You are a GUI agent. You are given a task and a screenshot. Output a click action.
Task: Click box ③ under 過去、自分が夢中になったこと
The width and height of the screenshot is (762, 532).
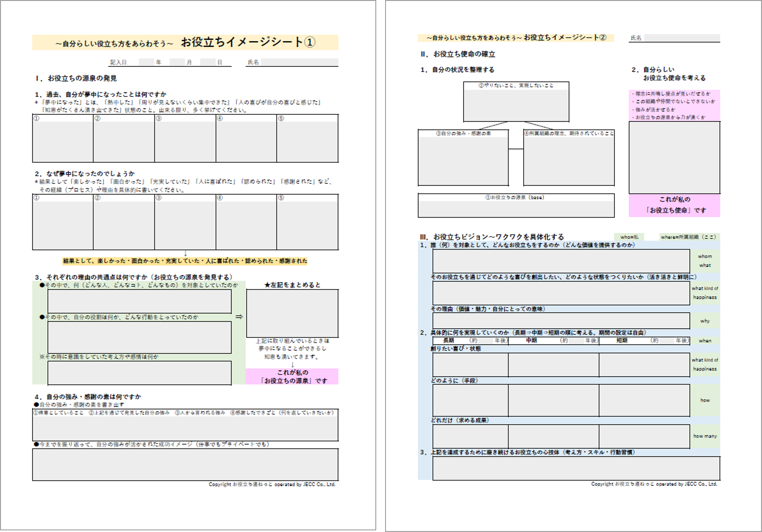coord(185,138)
